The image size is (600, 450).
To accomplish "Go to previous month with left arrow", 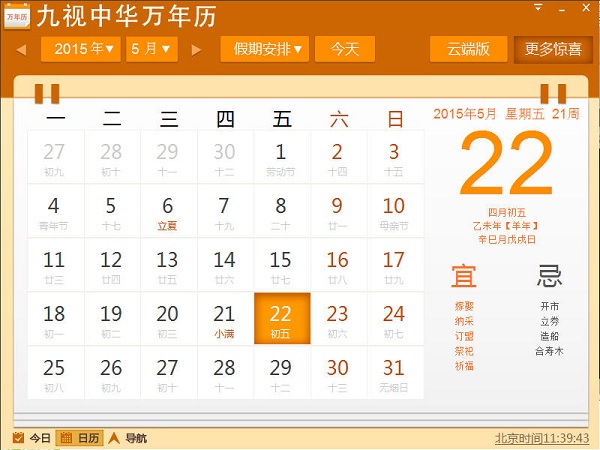I will (21, 50).
